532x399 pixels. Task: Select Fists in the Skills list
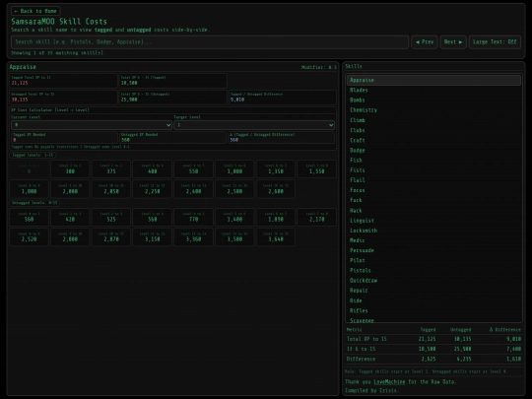[433, 170]
